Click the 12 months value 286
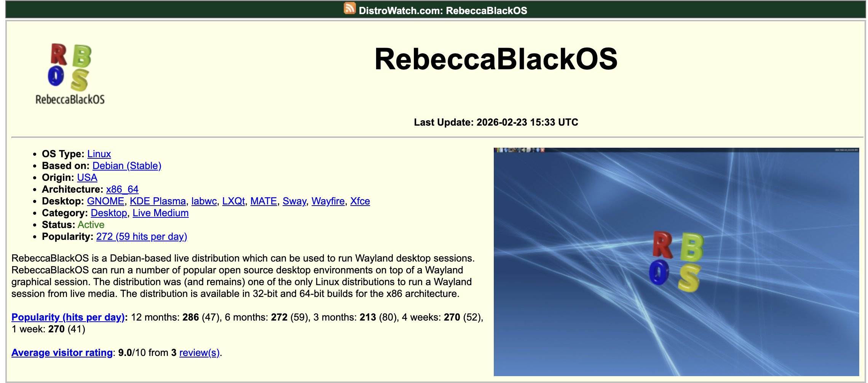The width and height of the screenshot is (868, 383). tap(191, 317)
